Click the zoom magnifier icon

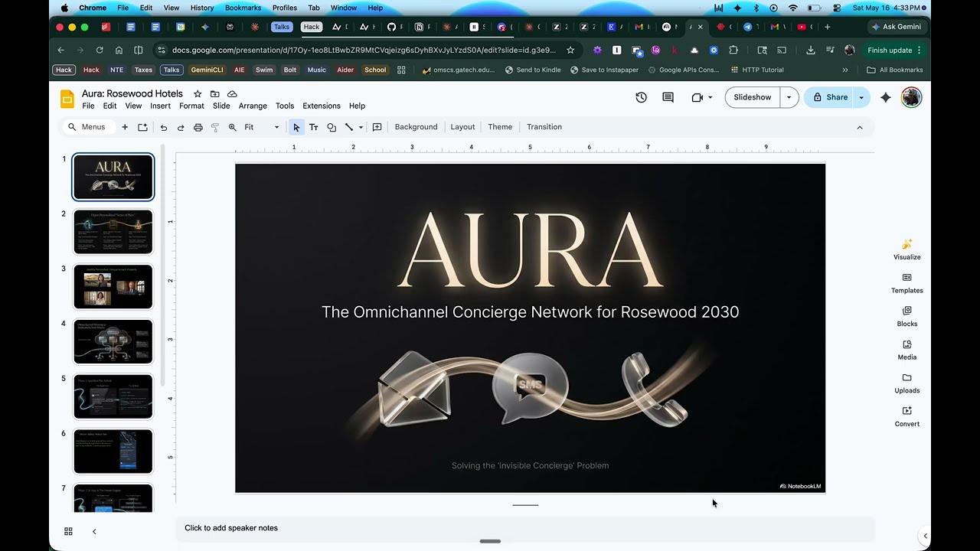coord(233,127)
